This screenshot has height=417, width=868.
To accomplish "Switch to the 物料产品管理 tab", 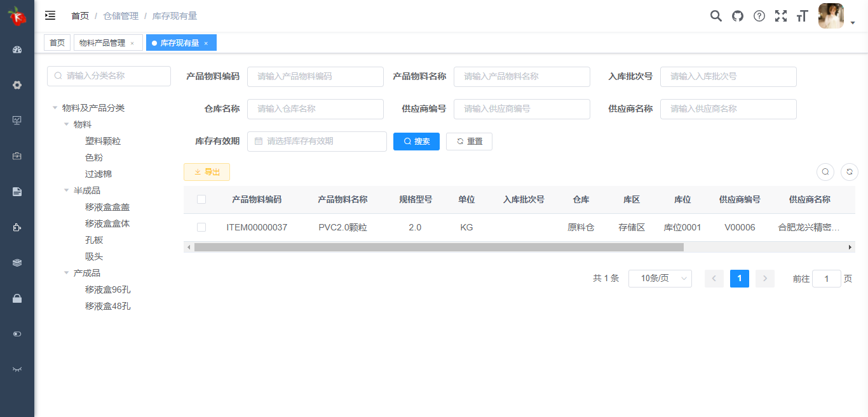I will pos(102,43).
